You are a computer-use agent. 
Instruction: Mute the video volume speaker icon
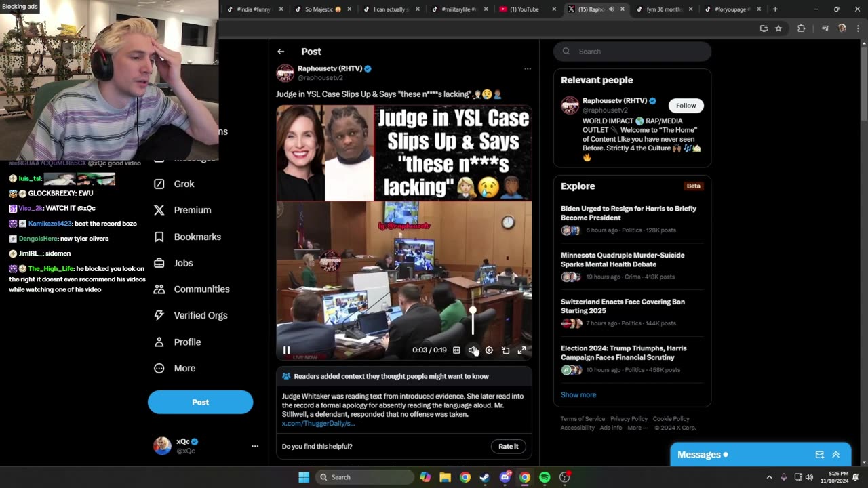[473, 350]
